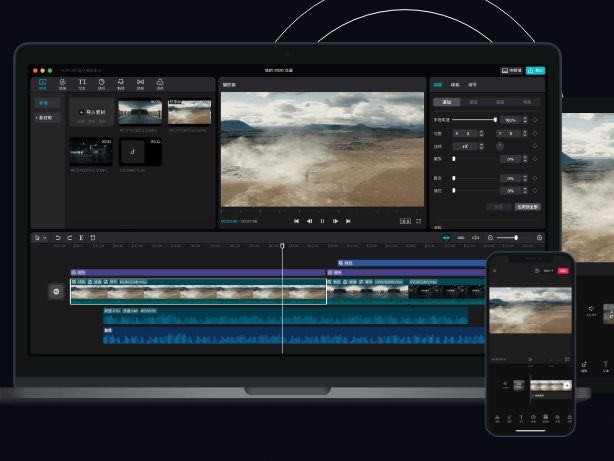The image size is (614, 461).
Task: Click the Delete trash icon in timeline toolbar
Action: pyautogui.click(x=93, y=238)
